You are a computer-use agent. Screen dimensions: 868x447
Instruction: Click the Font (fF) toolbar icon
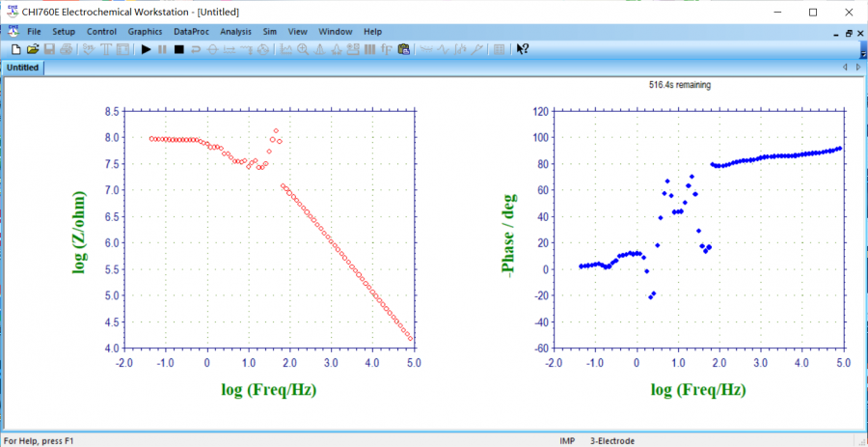coord(387,49)
